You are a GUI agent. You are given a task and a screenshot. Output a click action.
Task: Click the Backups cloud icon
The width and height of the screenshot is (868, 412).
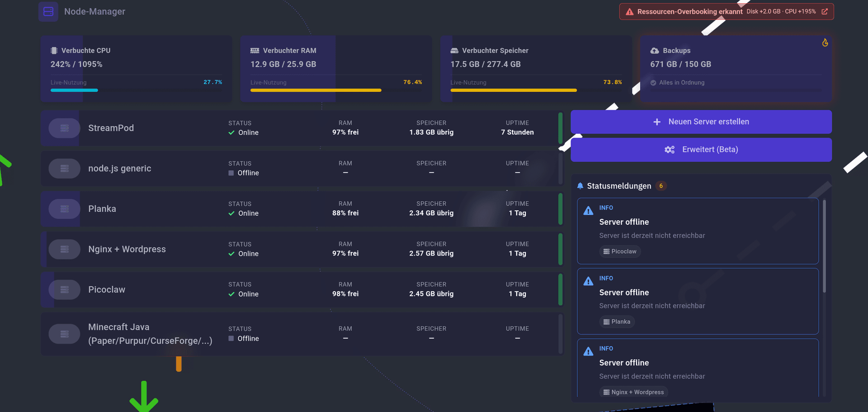[655, 51]
